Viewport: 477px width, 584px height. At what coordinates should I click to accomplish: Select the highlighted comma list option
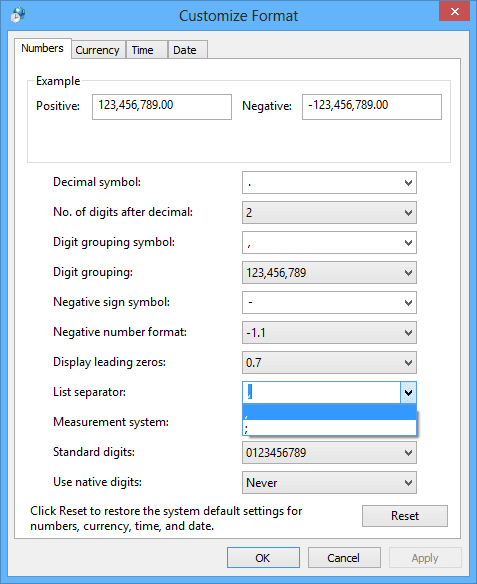[329, 412]
